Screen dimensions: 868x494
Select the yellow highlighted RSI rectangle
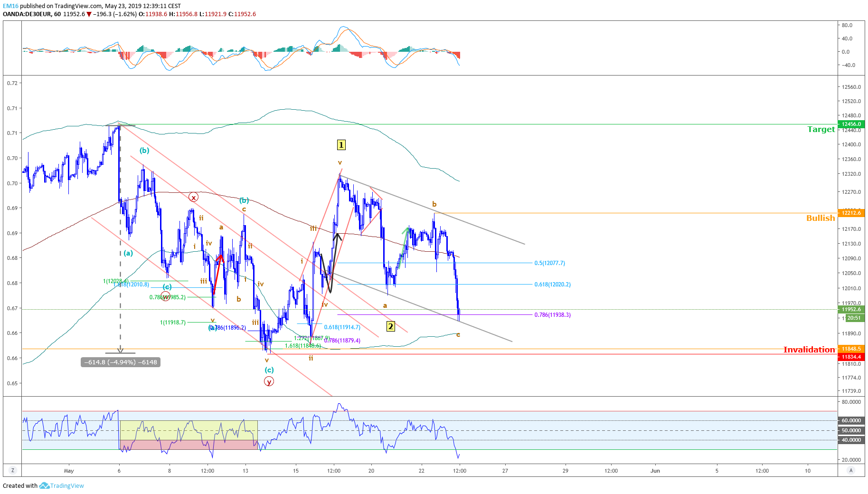point(189,430)
